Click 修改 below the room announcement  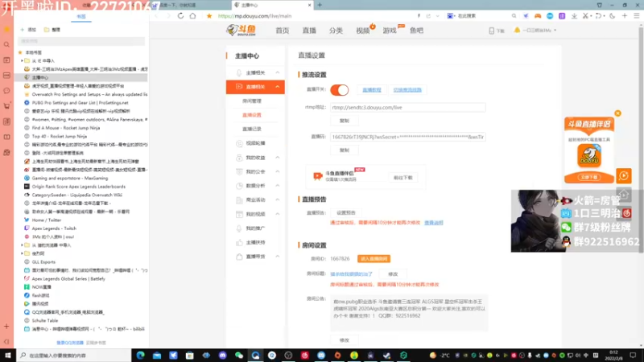[345, 339]
